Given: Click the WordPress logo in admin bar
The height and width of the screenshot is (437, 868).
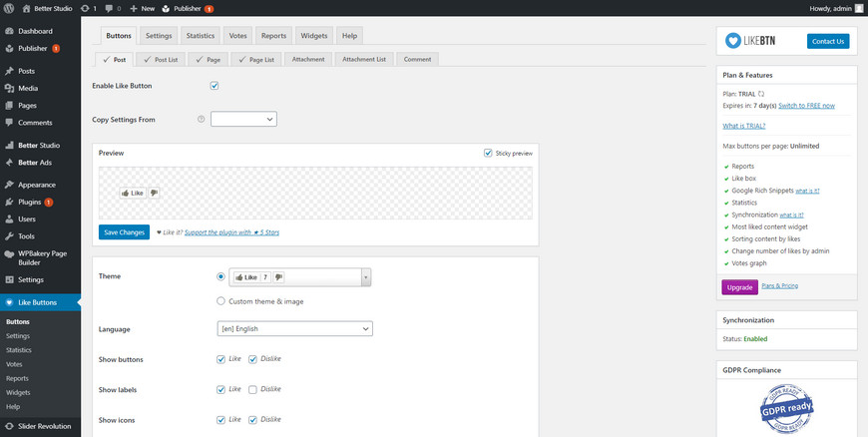Looking at the screenshot, I should coord(9,8).
